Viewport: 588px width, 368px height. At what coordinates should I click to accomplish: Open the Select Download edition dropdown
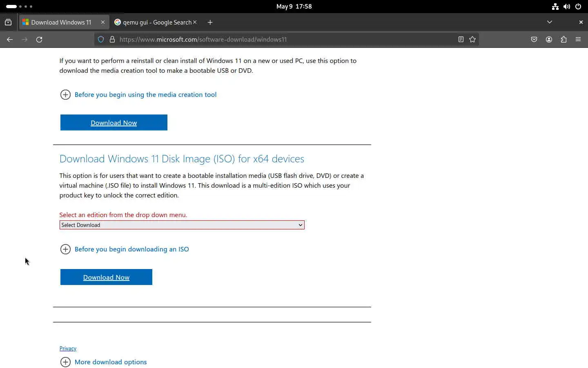pyautogui.click(x=182, y=225)
